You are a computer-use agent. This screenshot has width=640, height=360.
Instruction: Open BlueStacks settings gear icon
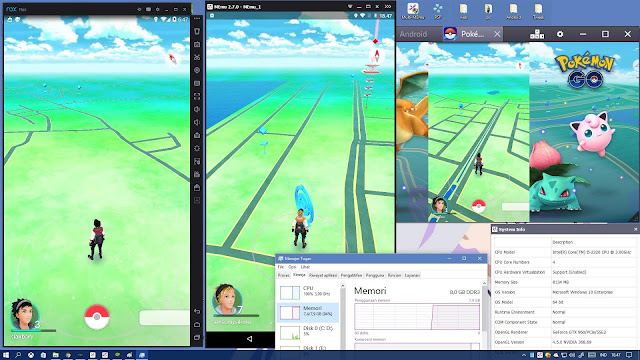click(560, 34)
